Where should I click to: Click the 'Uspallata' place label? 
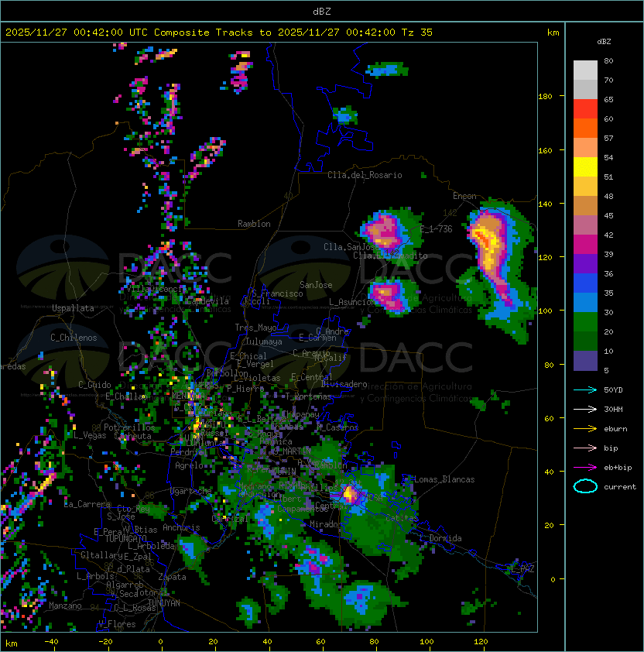73,308
